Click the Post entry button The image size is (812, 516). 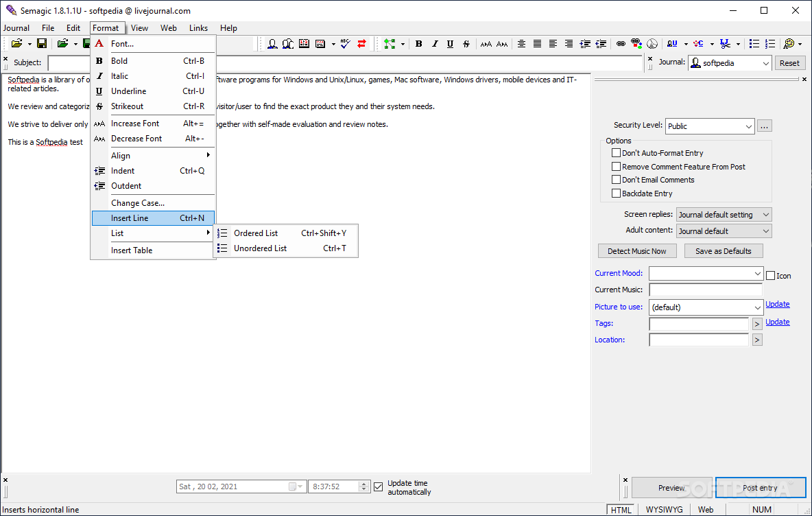tap(760, 487)
